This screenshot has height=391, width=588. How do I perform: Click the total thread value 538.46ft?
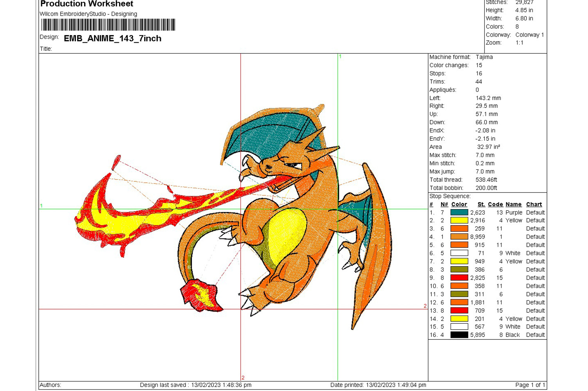486,180
